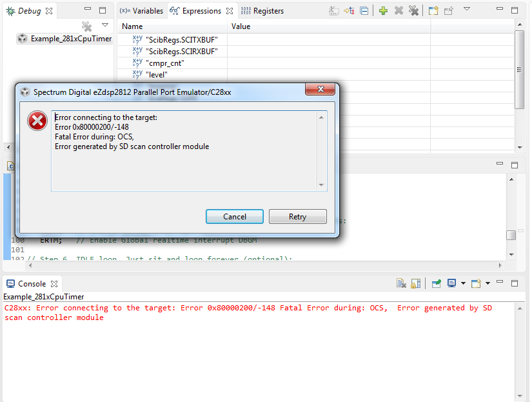The height and width of the screenshot is (402, 532).
Task: Maximize the Expressions view panel
Action: (515, 10)
